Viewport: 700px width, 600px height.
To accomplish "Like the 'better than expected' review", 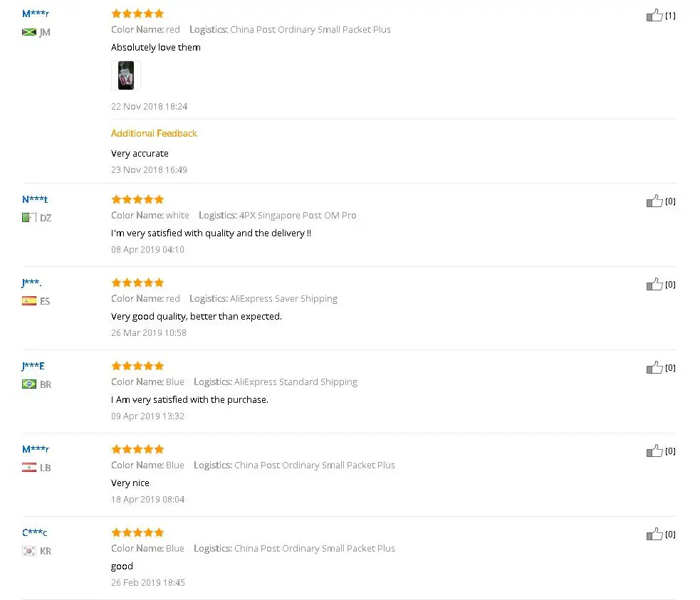I will click(x=654, y=284).
